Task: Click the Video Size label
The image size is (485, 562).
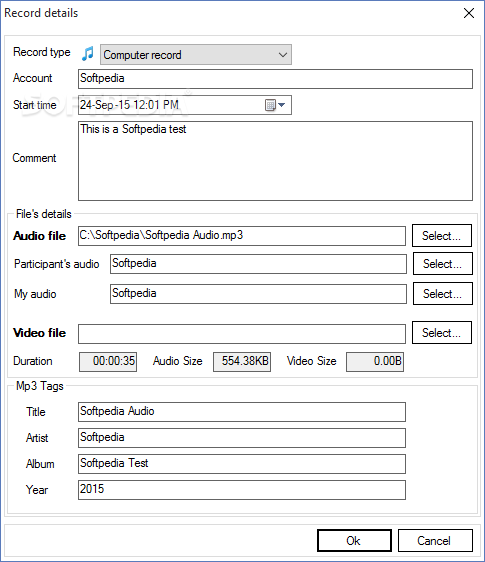Action: click(312, 361)
